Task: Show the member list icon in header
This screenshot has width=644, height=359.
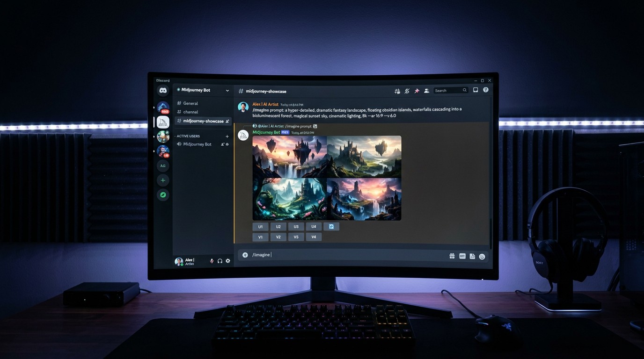Action: 426,91
